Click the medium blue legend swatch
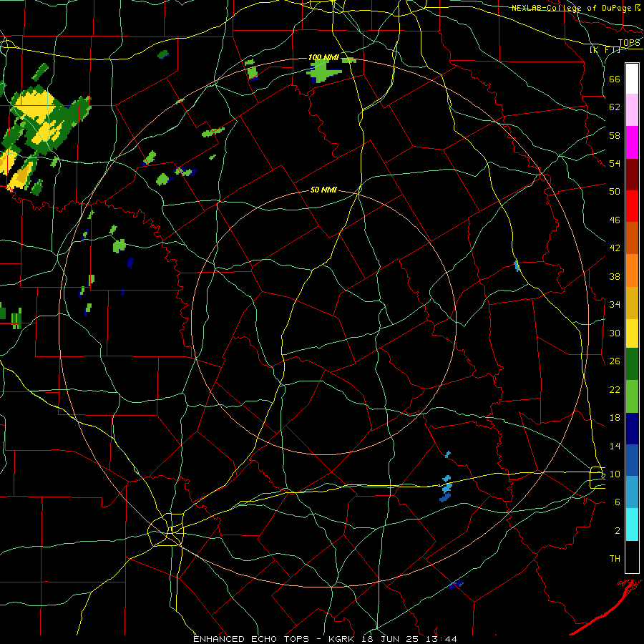This screenshot has height=644, width=644. click(632, 460)
